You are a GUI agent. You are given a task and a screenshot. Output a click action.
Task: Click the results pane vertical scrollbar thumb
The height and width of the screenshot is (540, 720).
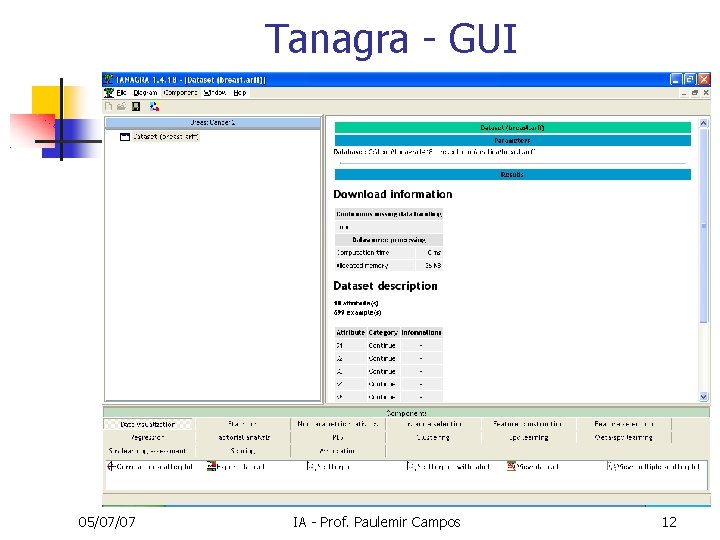[x=703, y=226]
